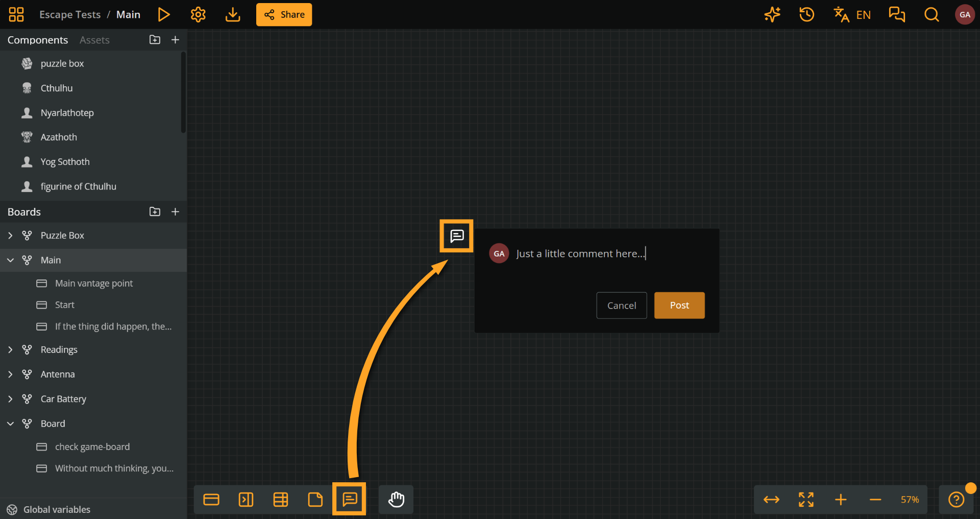Select the comment tool in bottom toolbar
Screen dimensions: 980x519
(350, 499)
